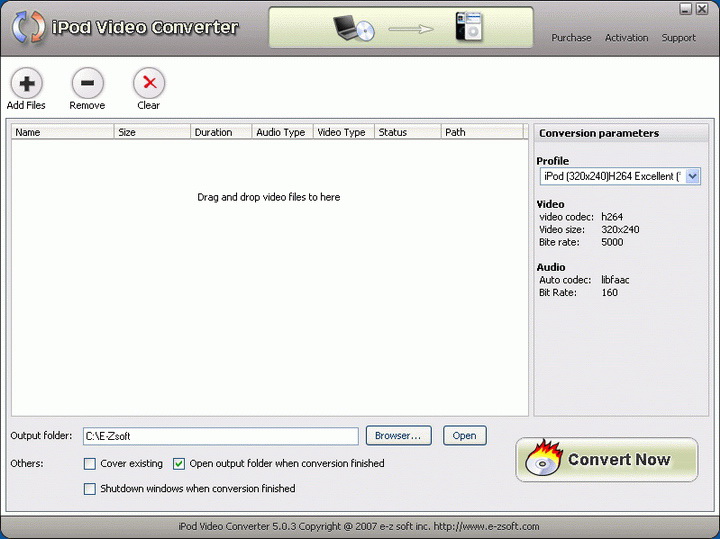
Task: Select the iPod (320x240)H264 Excellent profile box
Action: 620,176
